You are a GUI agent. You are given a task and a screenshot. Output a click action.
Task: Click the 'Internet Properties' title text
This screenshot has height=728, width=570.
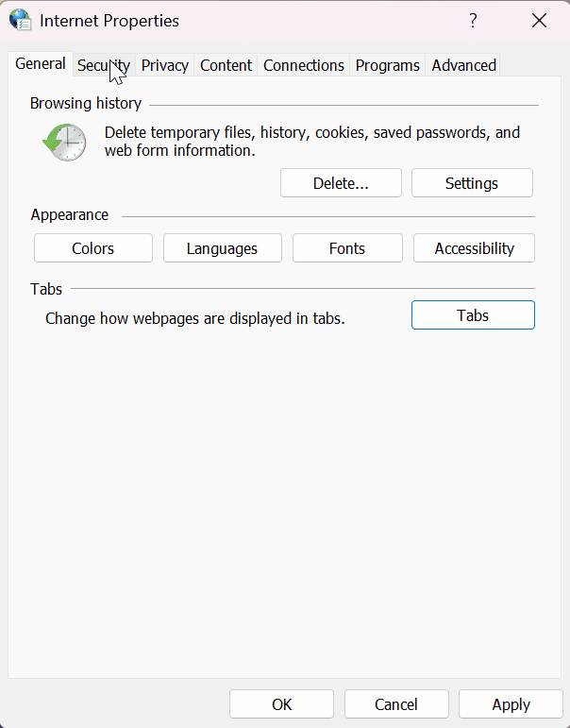coord(109,21)
